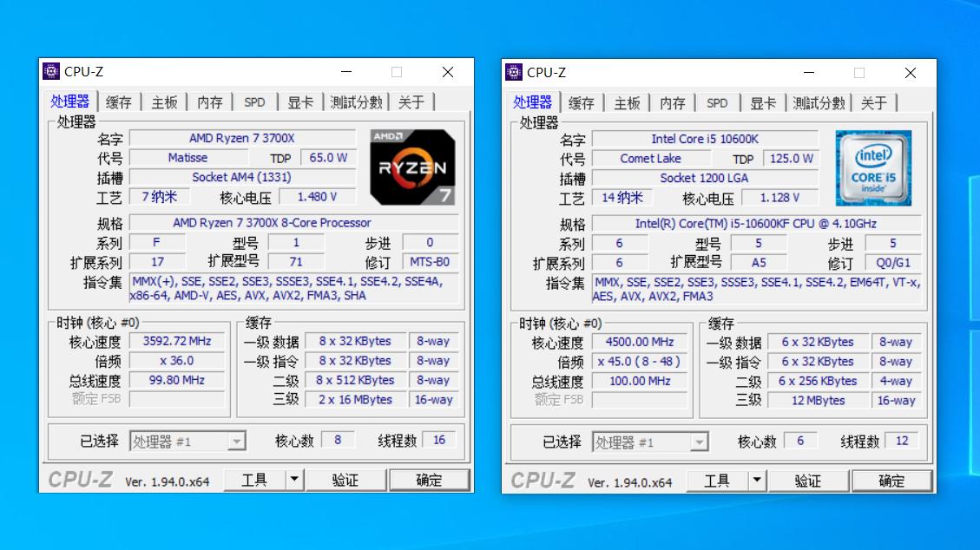Click the x 36.0 multiplier value

tap(177, 360)
